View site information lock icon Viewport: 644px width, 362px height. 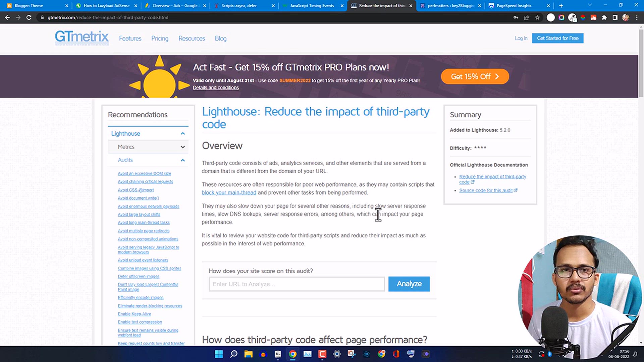tap(42, 17)
